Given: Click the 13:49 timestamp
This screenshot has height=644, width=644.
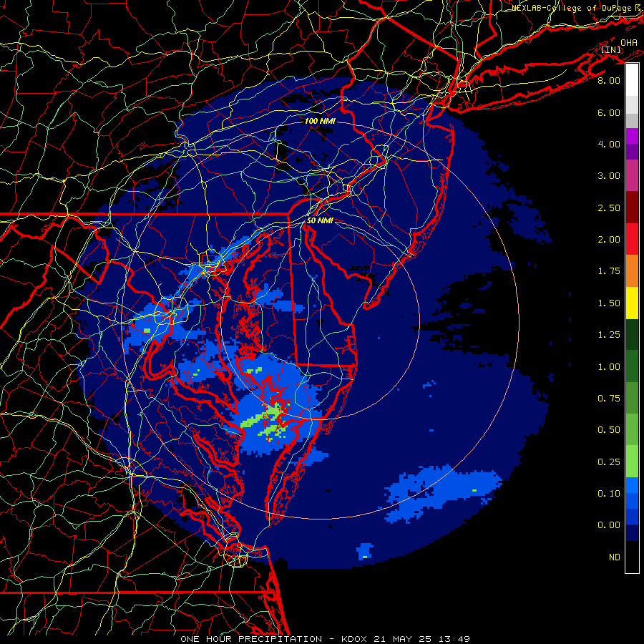Looking at the screenshot, I should (454, 639).
